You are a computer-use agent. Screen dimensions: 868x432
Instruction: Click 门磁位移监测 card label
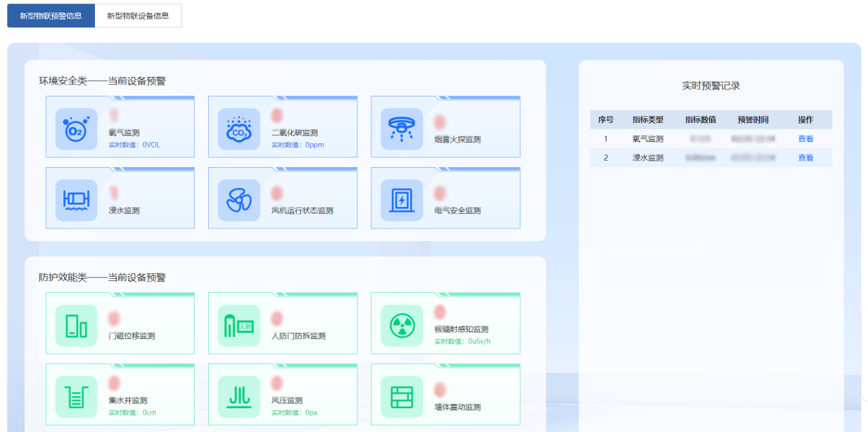(x=132, y=336)
